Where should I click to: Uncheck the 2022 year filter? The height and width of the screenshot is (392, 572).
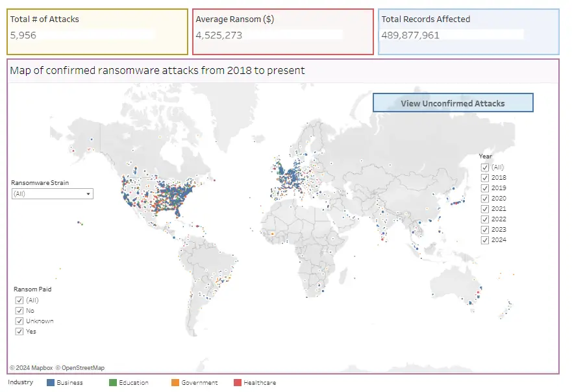pos(485,219)
